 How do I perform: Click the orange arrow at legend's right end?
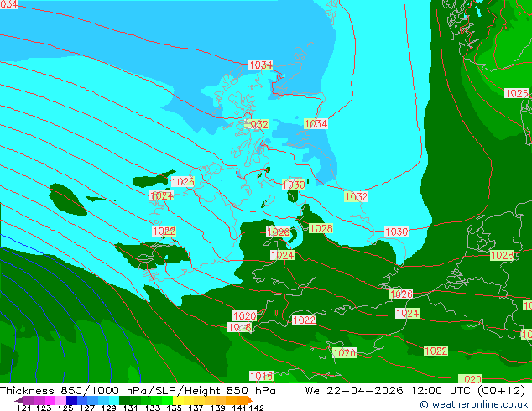tap(250, 400)
